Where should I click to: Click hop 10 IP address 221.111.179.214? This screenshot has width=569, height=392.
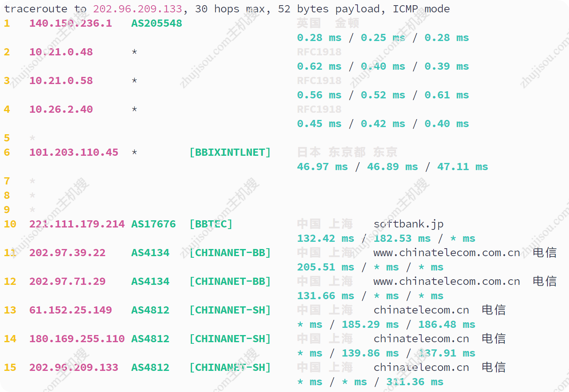pyautogui.click(x=77, y=224)
